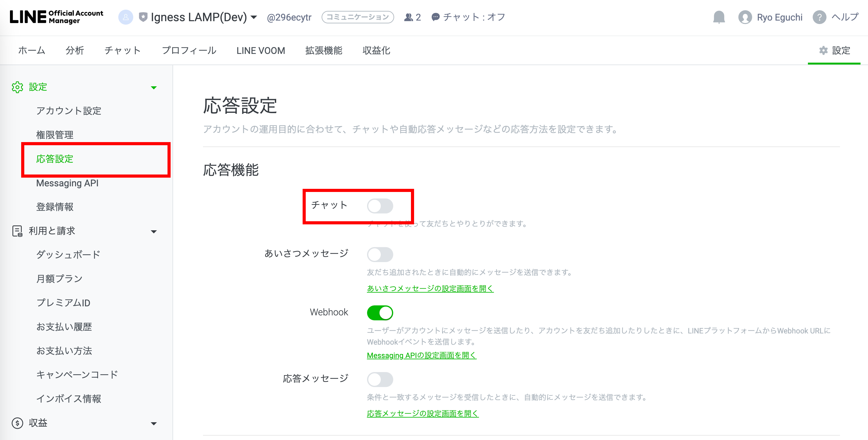Open the Igness LAMP(Dev) account dropdown
Viewport: 868px width, 440px height.
(x=254, y=17)
